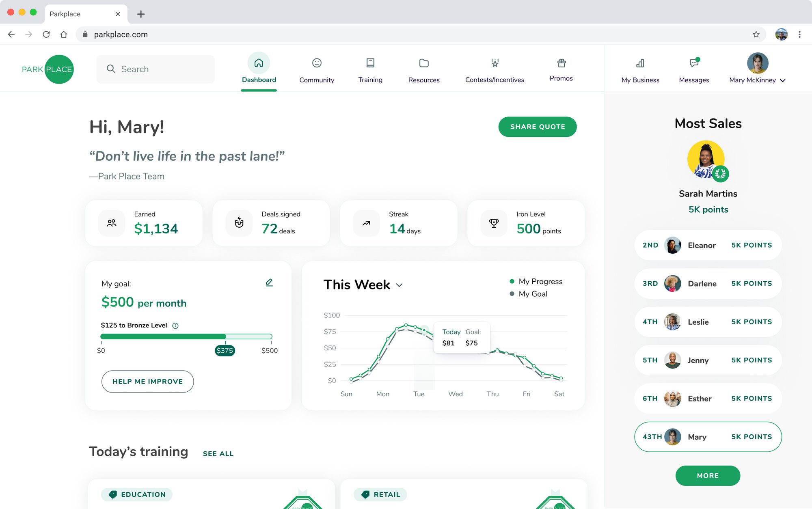
Task: Click the Park Place logo
Action: point(48,69)
